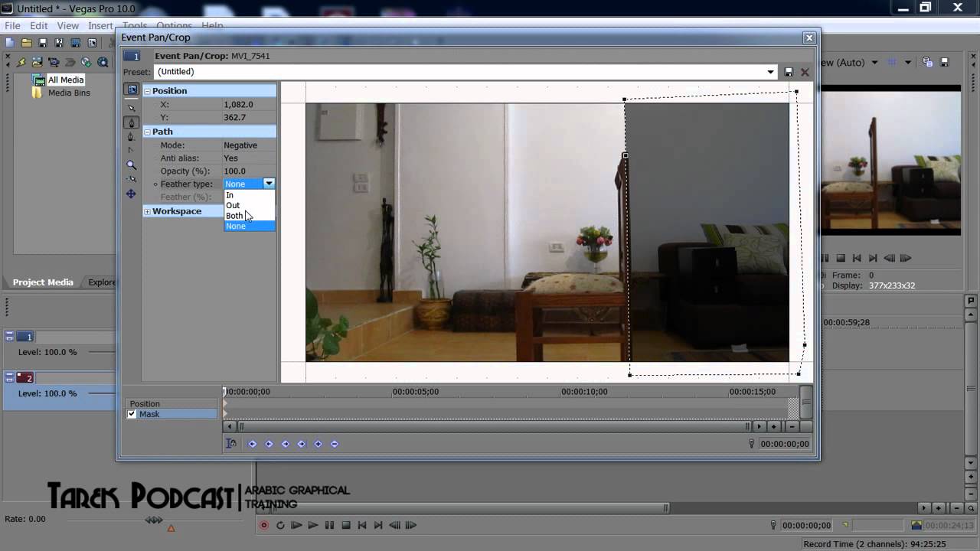
Task: Collapse the Position section
Action: (147, 91)
